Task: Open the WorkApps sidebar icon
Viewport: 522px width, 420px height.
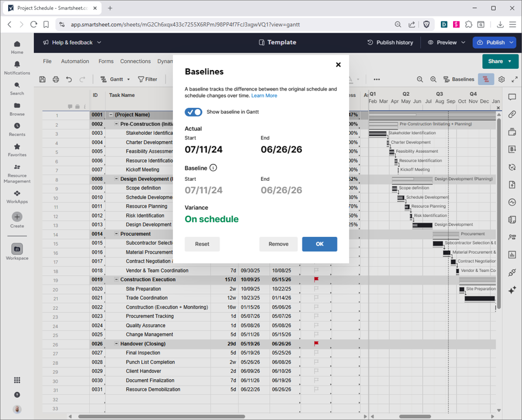Action: (17, 194)
